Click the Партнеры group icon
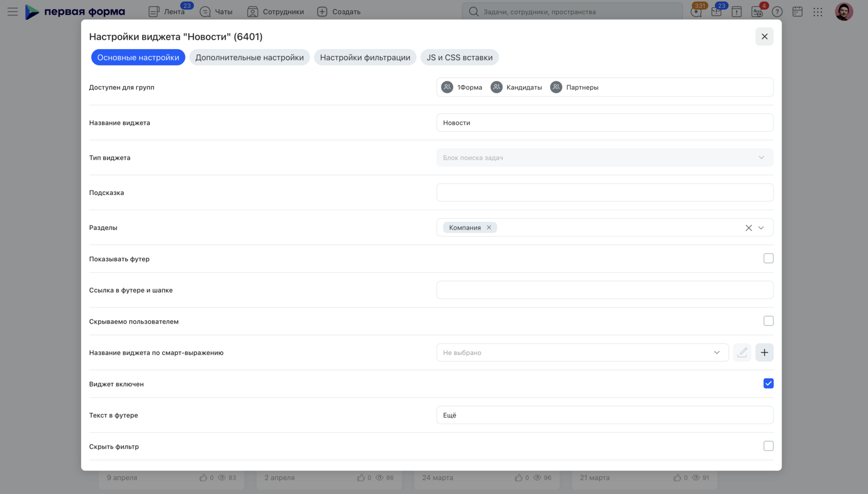 [x=556, y=87]
